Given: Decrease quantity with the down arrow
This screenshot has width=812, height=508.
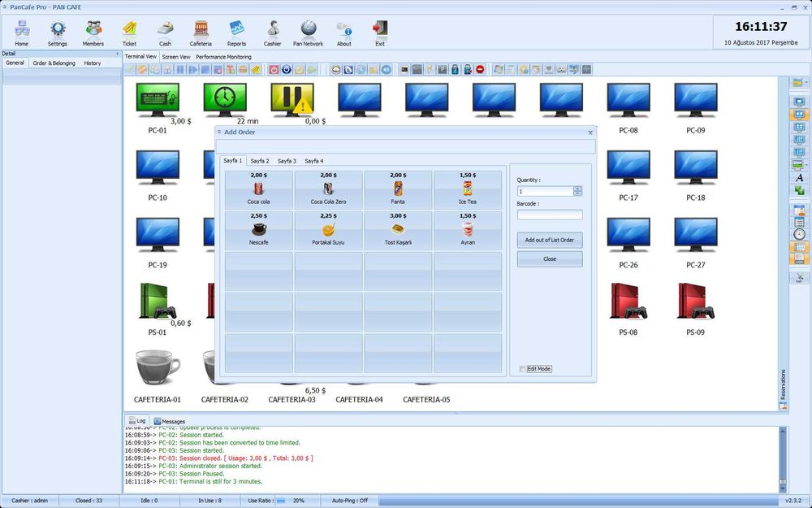Looking at the screenshot, I should tap(577, 193).
